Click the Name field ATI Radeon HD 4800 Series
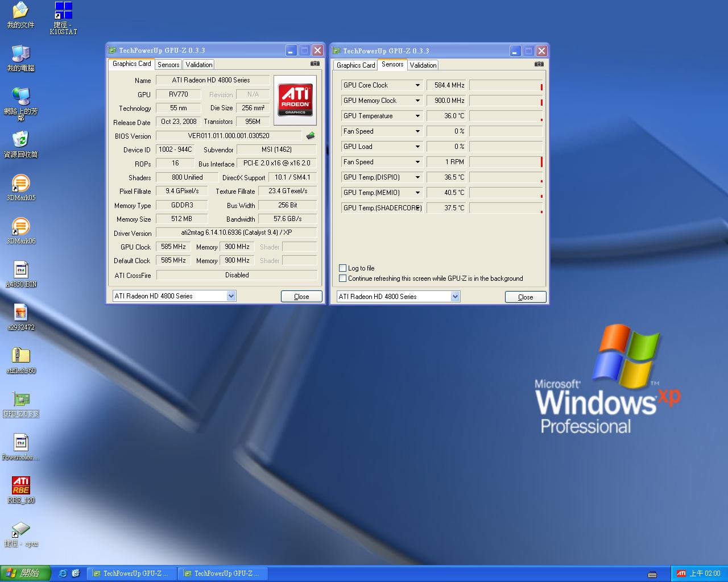This screenshot has height=582, width=728. 212,80
